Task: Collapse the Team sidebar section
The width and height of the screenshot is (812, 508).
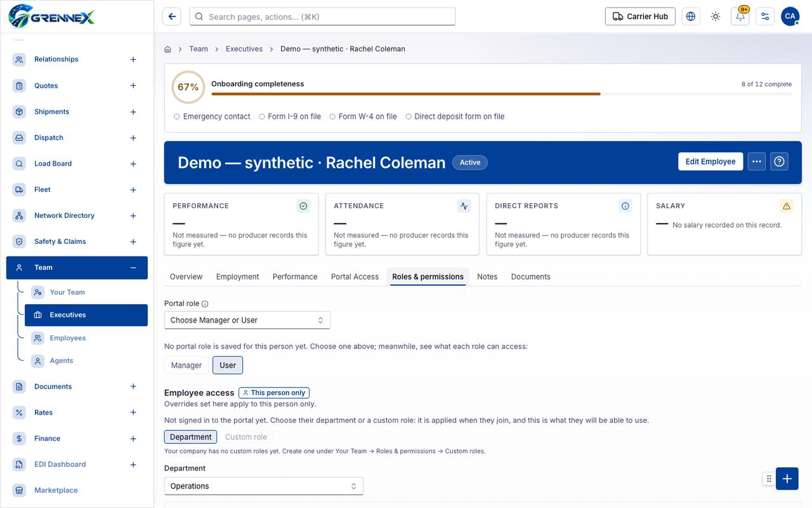Action: pyautogui.click(x=133, y=268)
